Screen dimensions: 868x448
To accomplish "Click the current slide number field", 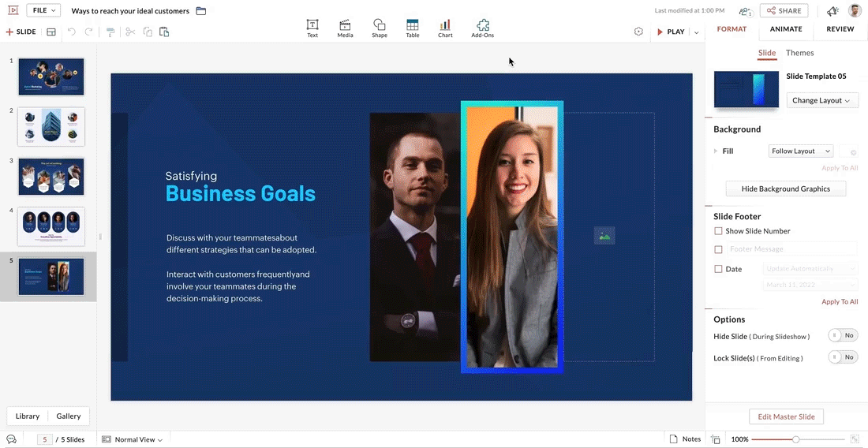I will (45, 439).
